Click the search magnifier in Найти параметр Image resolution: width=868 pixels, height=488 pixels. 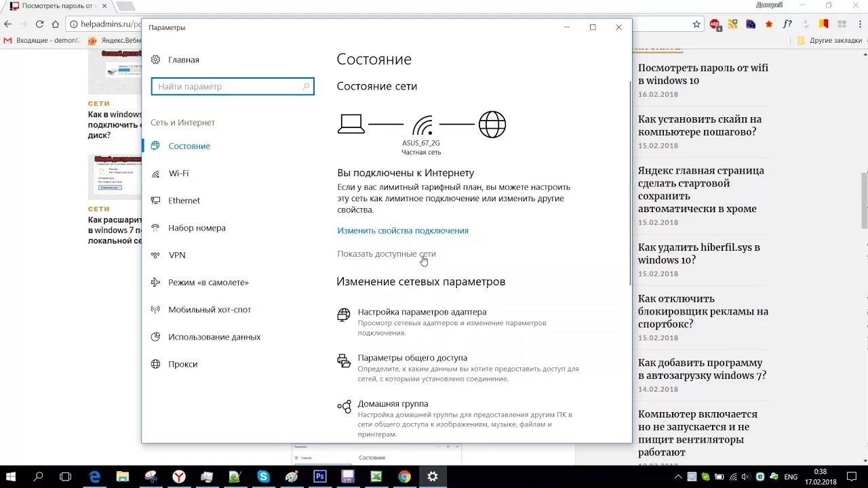[x=306, y=87]
